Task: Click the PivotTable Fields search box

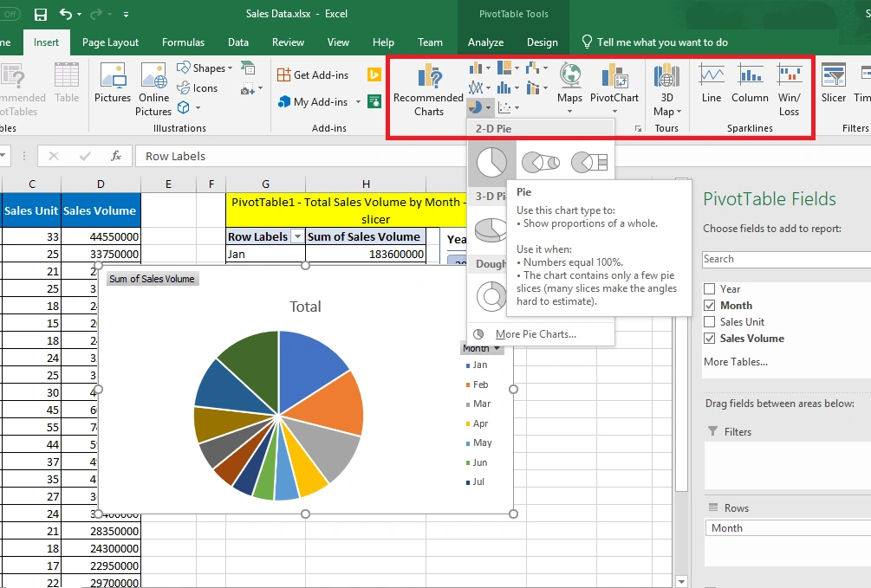Action: tap(786, 259)
